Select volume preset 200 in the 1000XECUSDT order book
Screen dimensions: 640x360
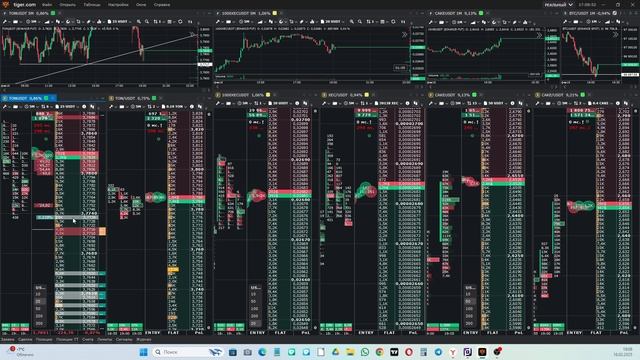point(254,316)
